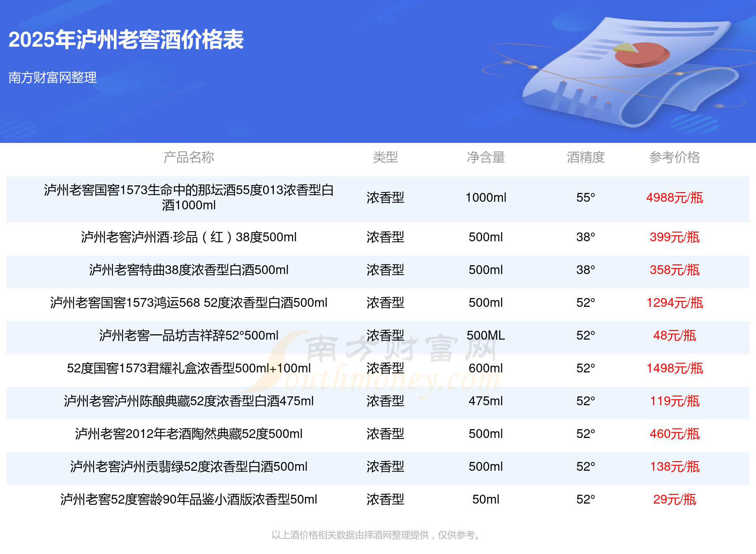The height and width of the screenshot is (554, 756).
Task: Click 浓香型 in the 陈酿典藏 row
Action: (x=385, y=401)
